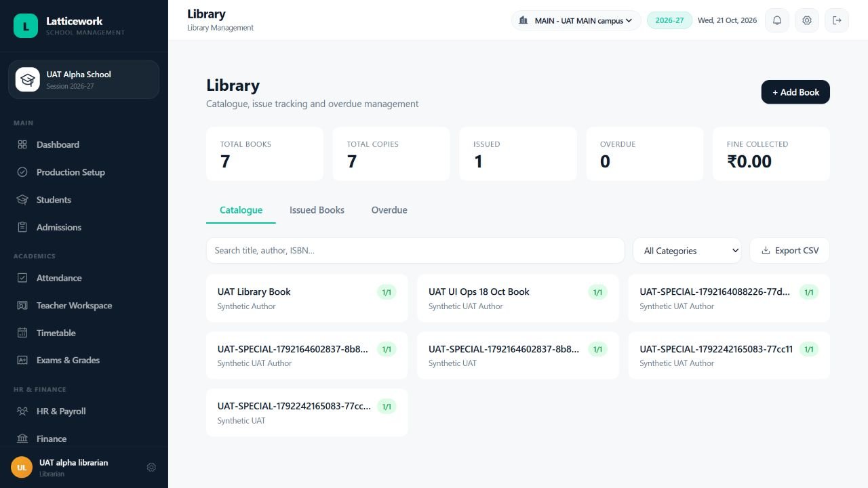
Task: Open Exams & Grades in the sidebar
Action: point(84,360)
